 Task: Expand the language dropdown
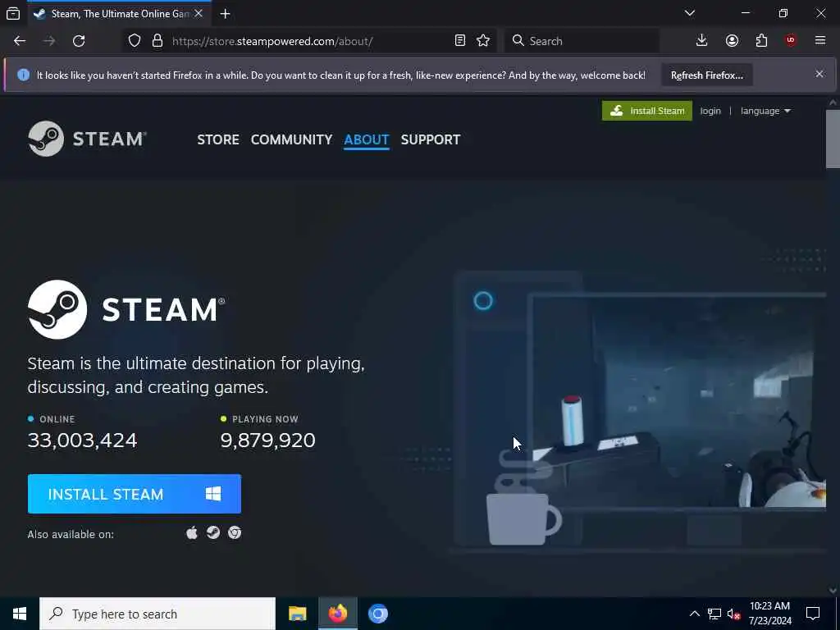pos(765,111)
